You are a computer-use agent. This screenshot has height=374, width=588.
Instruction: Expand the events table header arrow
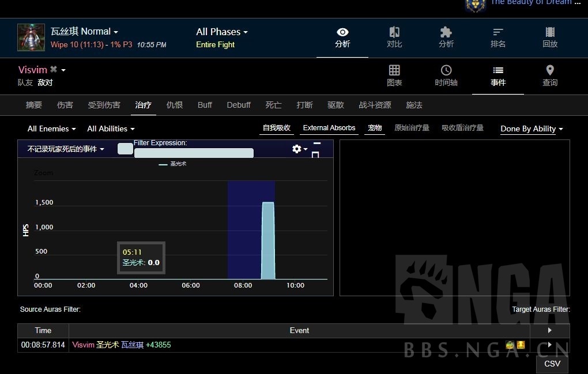click(550, 330)
